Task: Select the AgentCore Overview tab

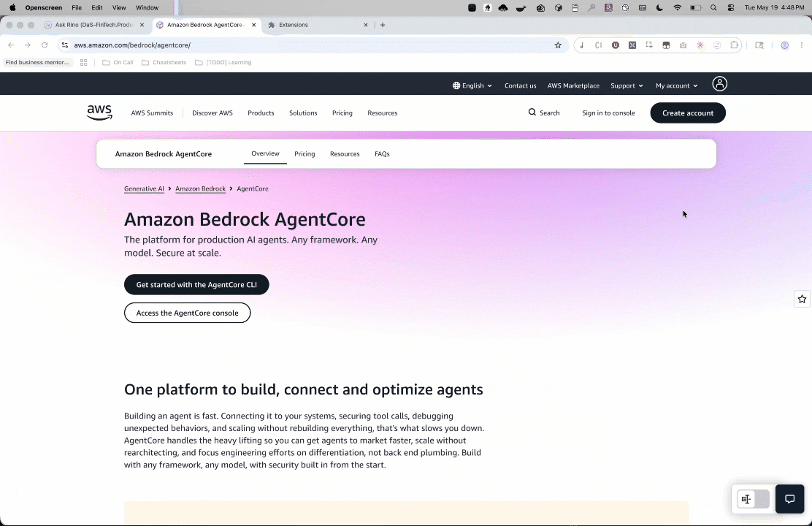Action: tap(265, 153)
